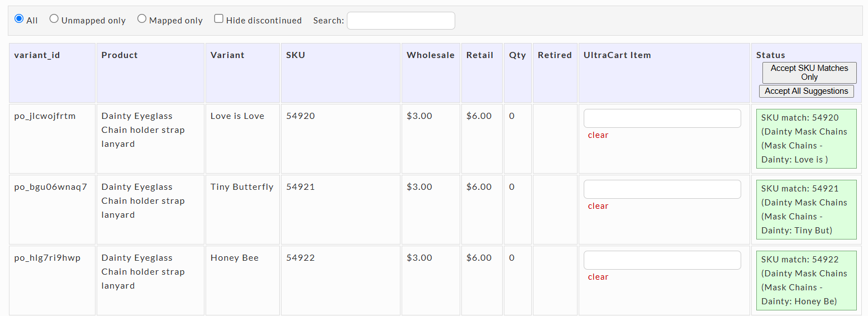Click product name in Honey Bee row
The width and height of the screenshot is (868, 316).
point(143,272)
